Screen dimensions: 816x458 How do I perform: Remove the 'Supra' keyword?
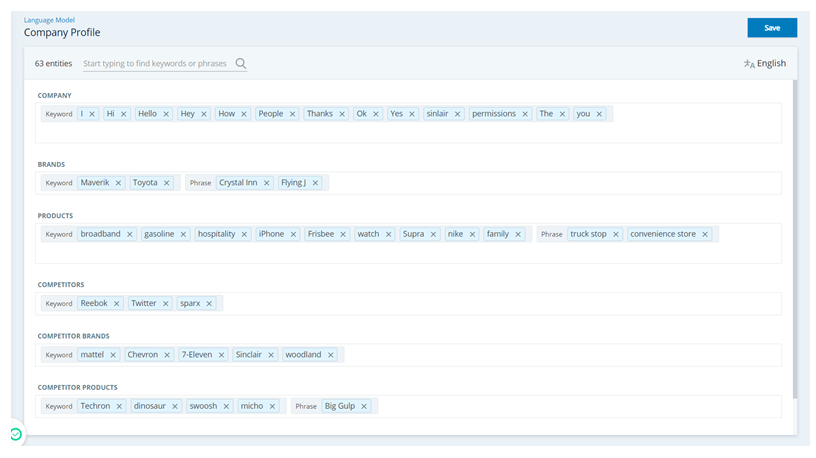click(433, 235)
